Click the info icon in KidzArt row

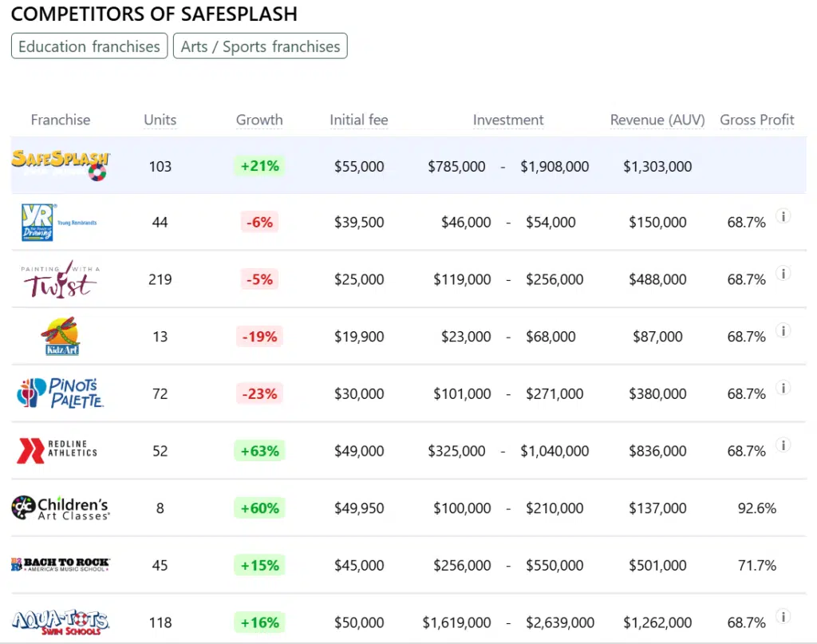[783, 331]
